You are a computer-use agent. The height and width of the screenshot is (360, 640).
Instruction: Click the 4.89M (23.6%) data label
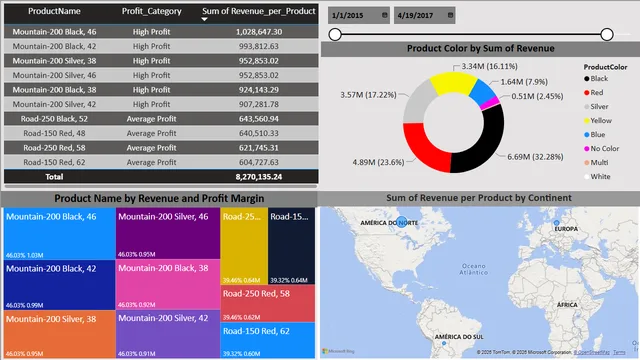pyautogui.click(x=378, y=162)
